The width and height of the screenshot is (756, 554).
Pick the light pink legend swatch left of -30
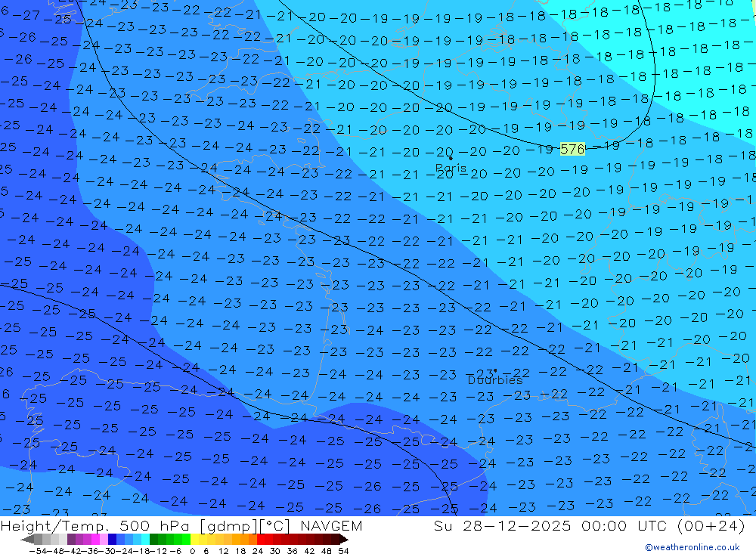click(104, 540)
